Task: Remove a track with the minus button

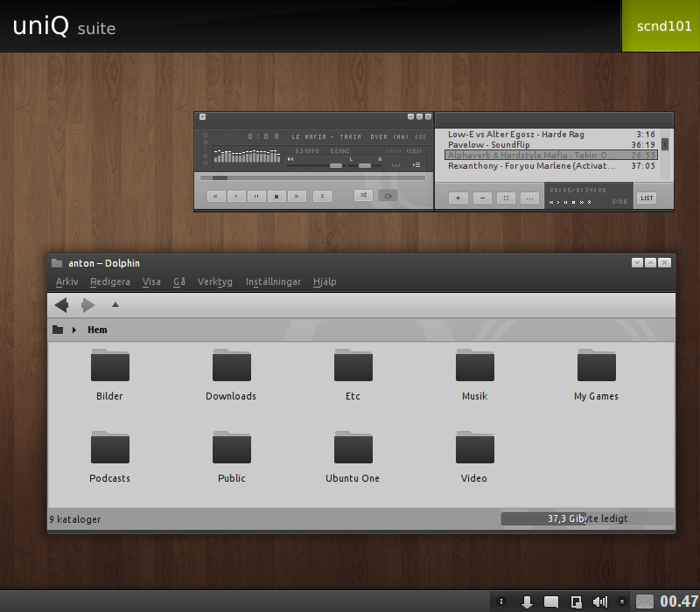Action: click(x=482, y=197)
